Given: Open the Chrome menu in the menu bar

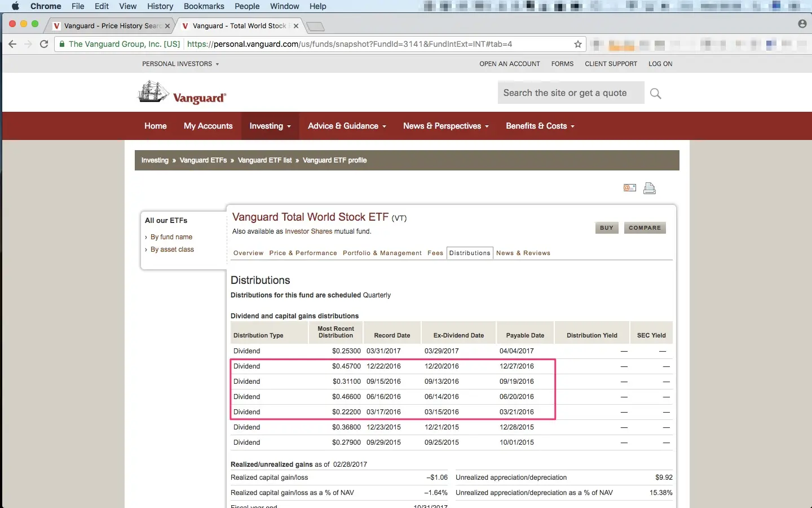Looking at the screenshot, I should (x=46, y=6).
